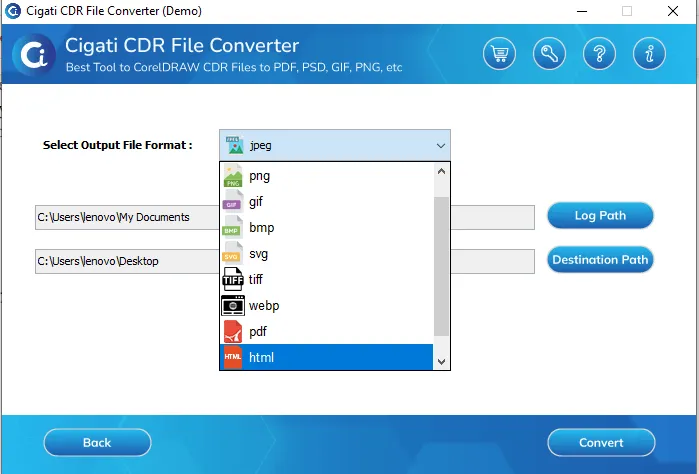Choose gif output format
Image resolution: width=699 pixels, height=474 pixels.
[326, 202]
